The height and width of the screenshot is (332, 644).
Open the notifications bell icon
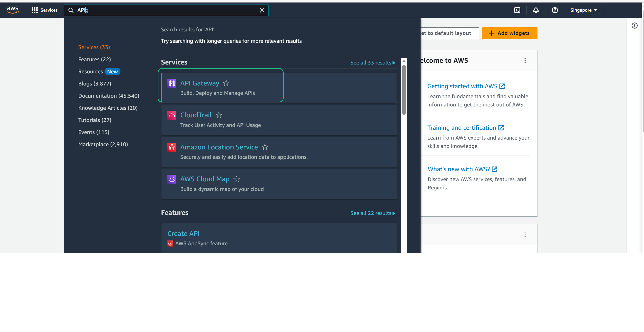pyautogui.click(x=536, y=10)
